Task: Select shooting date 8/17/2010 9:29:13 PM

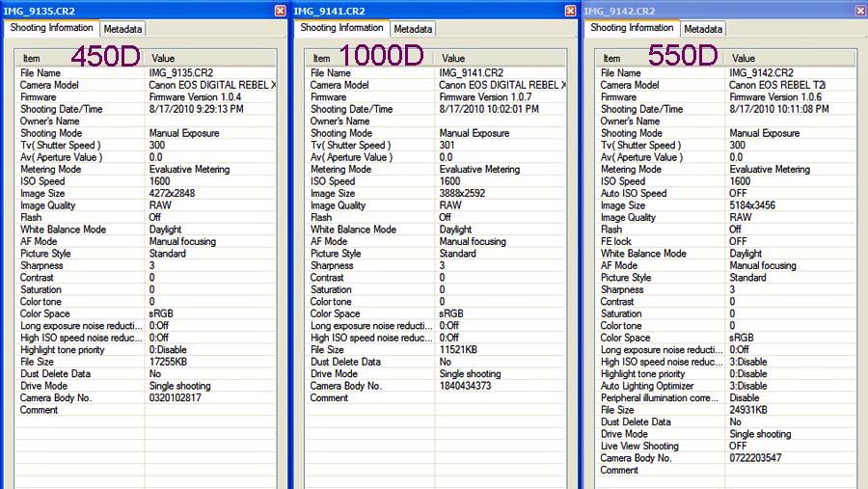Action: click(x=196, y=109)
